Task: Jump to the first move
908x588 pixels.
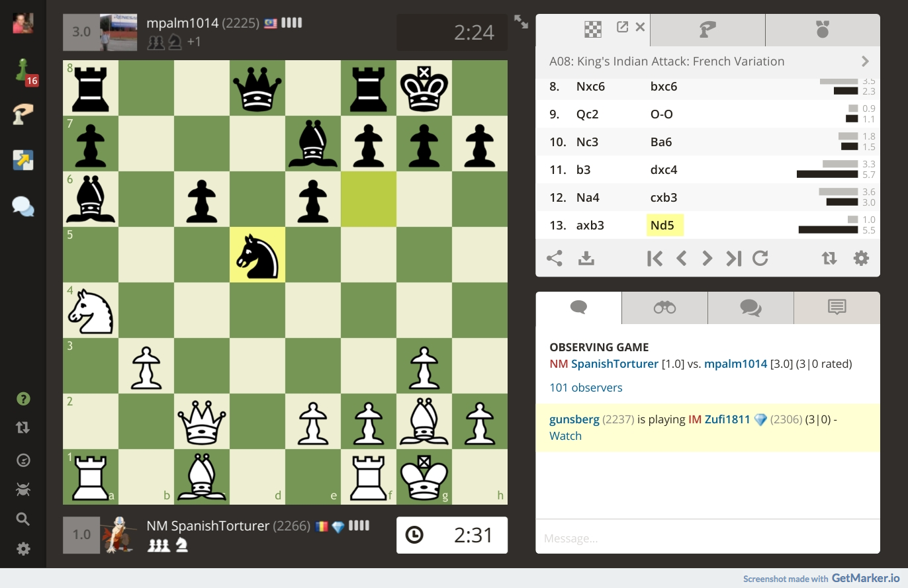Action: 655,258
